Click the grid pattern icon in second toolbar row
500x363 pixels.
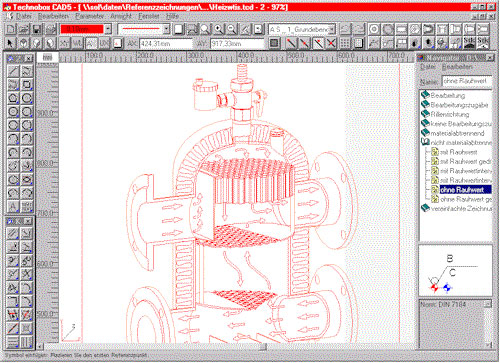pyautogui.click(x=345, y=43)
